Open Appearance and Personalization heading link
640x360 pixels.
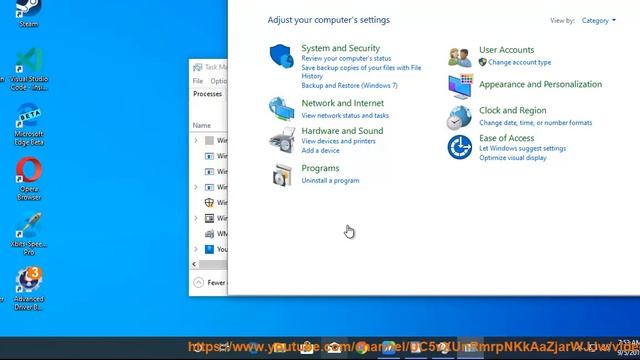point(540,84)
